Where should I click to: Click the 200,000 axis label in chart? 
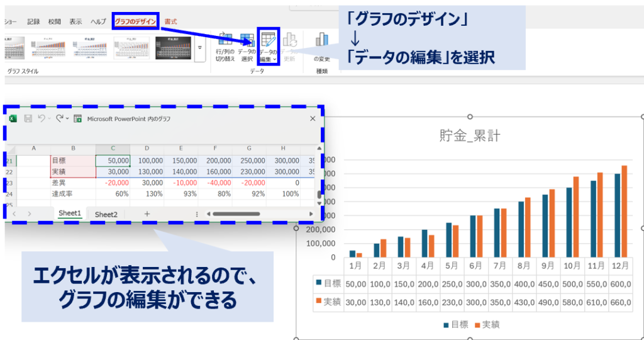[321, 230]
